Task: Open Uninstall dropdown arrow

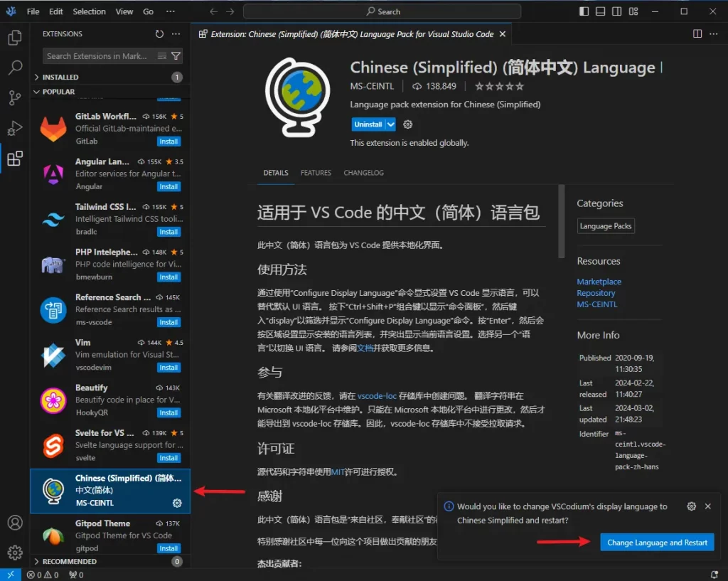Action: point(390,124)
